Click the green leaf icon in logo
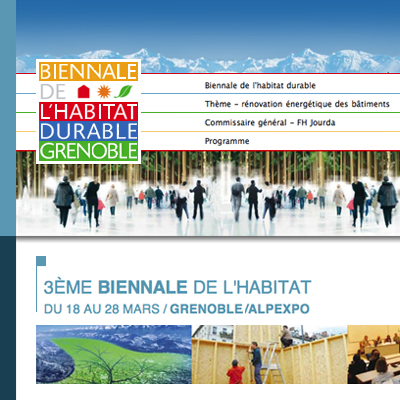Screen dimensions: 400x400 point(123,91)
